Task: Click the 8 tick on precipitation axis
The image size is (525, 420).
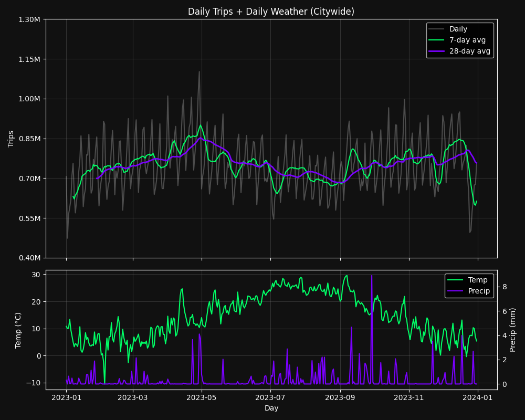Action: click(505, 287)
